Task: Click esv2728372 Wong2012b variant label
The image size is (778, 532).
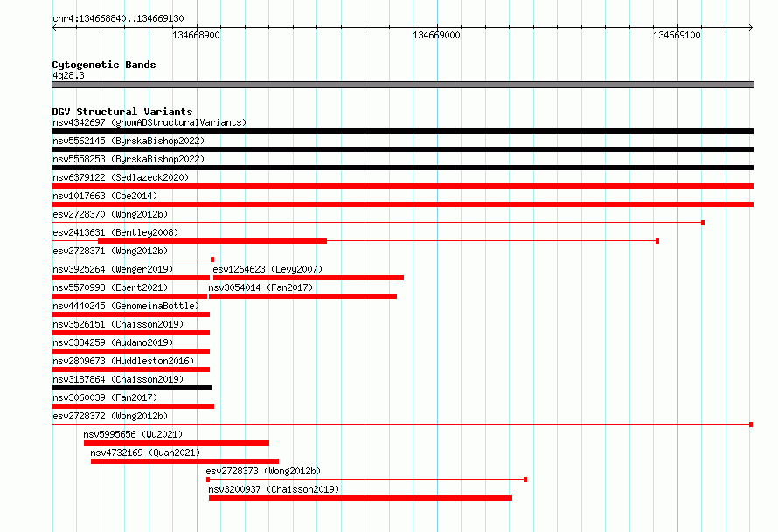Action: coord(110,416)
